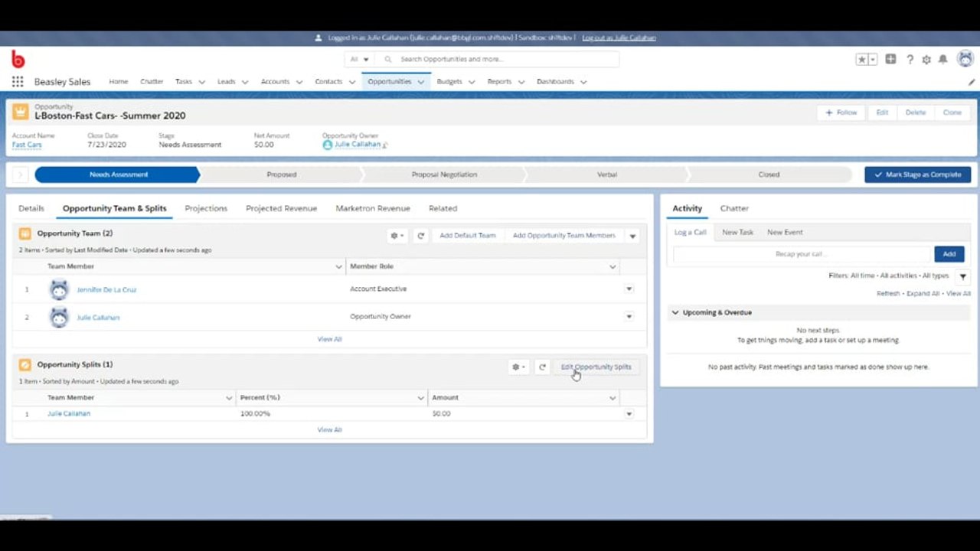This screenshot has width=980, height=551.
Task: Open the Contacts nav dropdown arrow
Action: click(352, 82)
